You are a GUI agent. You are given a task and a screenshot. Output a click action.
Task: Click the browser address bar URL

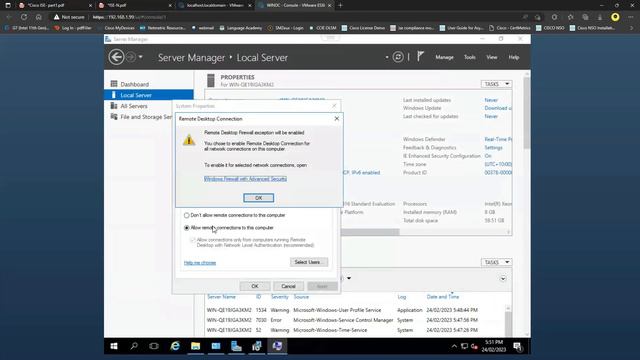click(129, 17)
